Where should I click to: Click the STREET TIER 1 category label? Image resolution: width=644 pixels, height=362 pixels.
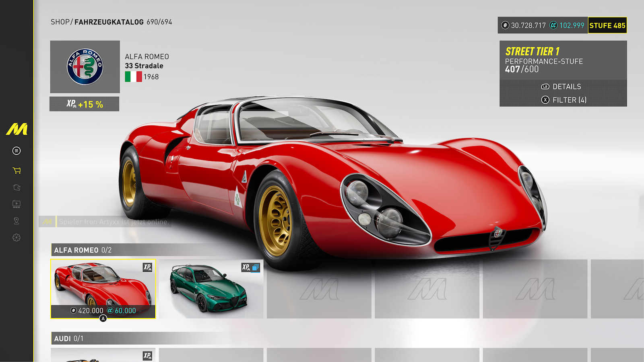click(x=533, y=51)
